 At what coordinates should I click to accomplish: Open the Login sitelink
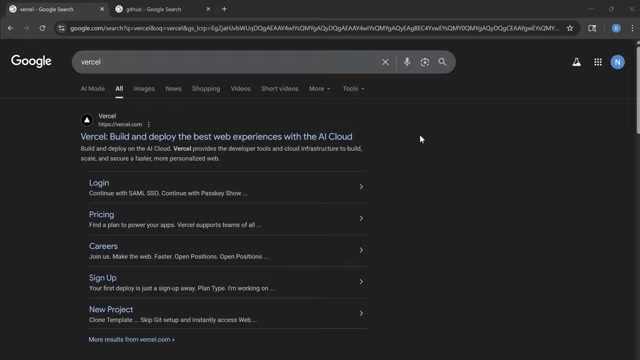[99, 183]
